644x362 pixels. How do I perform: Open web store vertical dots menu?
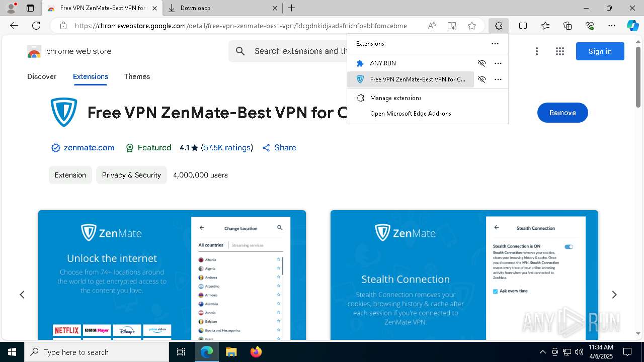click(x=537, y=51)
